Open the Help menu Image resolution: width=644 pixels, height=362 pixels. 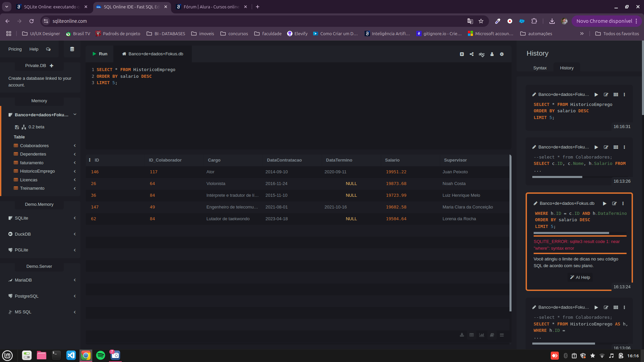[34, 49]
